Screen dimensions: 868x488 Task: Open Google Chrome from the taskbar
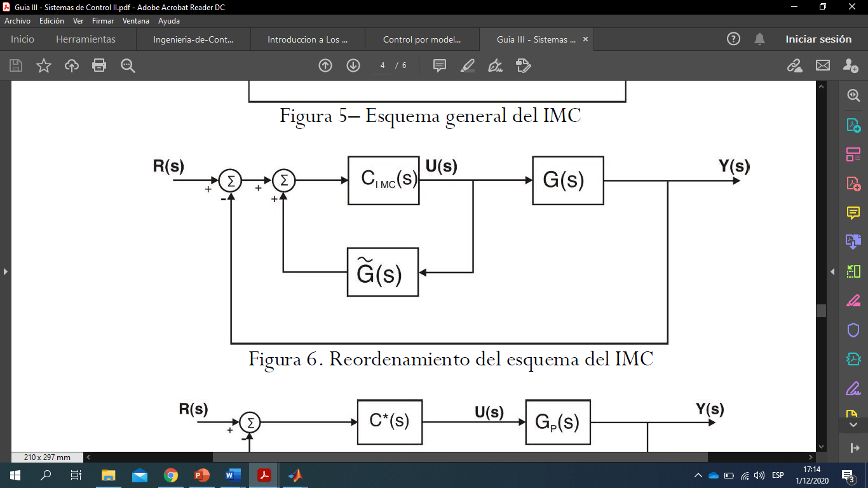[170, 475]
